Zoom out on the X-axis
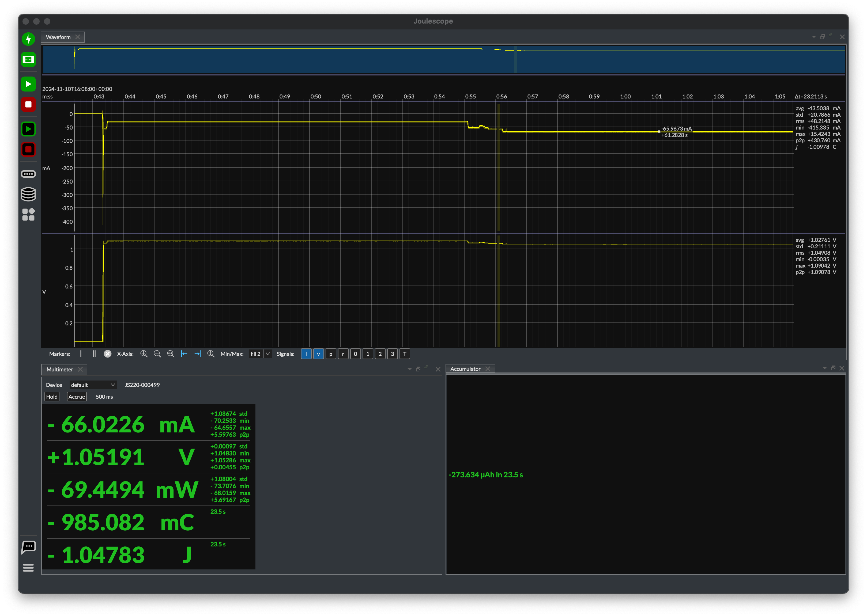Screen dimensions: 867x616 click(x=157, y=354)
